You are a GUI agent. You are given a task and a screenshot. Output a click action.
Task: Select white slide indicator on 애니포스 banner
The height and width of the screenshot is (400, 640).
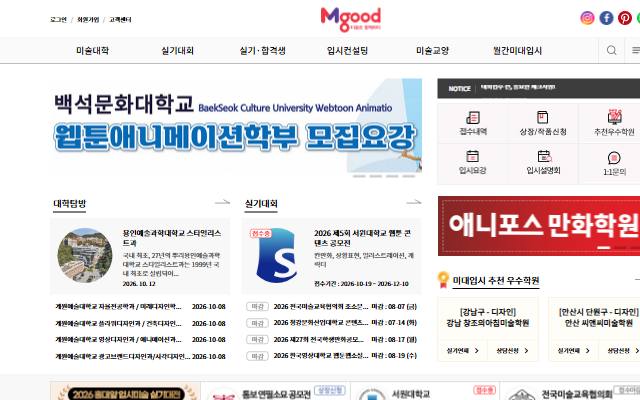click(604, 247)
